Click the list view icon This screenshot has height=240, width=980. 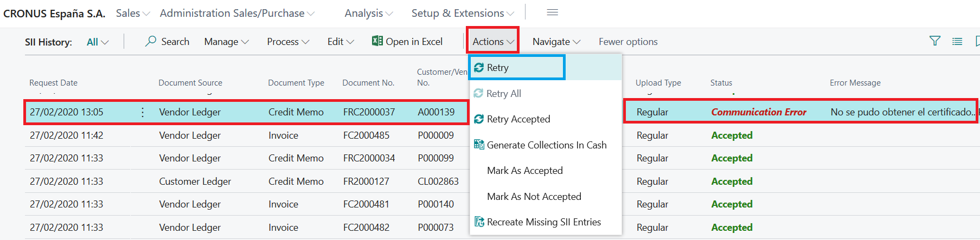(x=957, y=41)
